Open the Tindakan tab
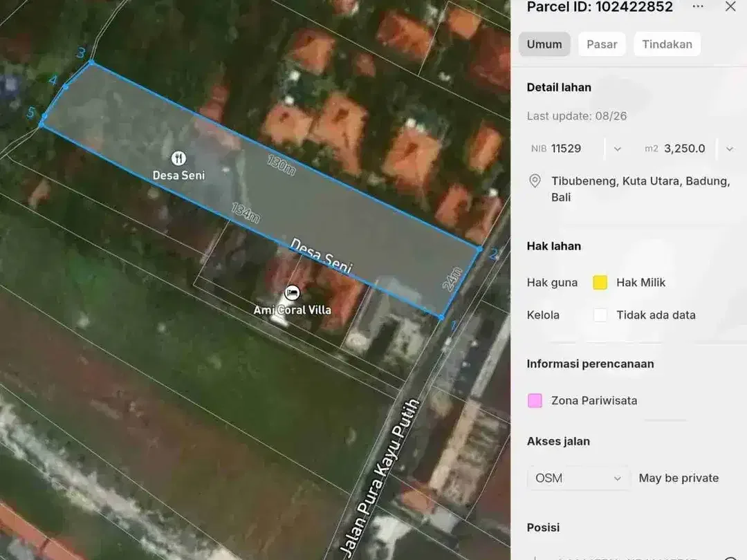The height and width of the screenshot is (560, 747). tap(667, 44)
